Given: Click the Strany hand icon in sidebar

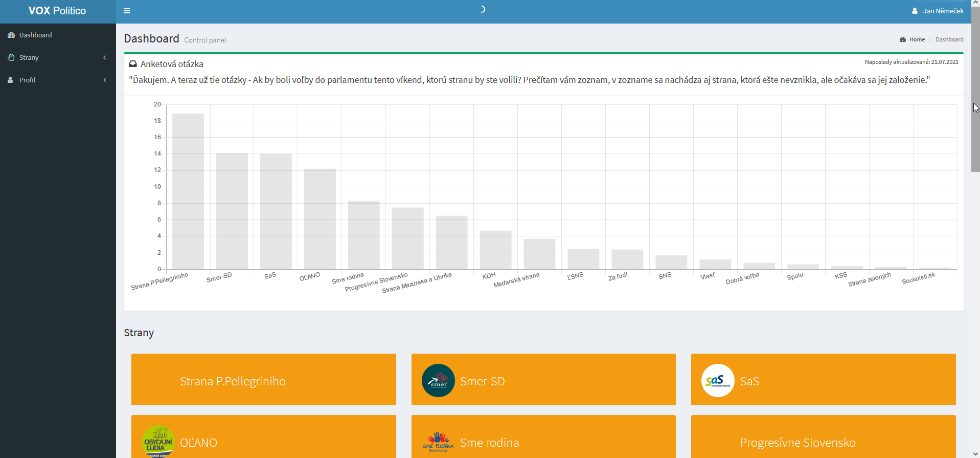Looking at the screenshot, I should pyautogui.click(x=11, y=58).
